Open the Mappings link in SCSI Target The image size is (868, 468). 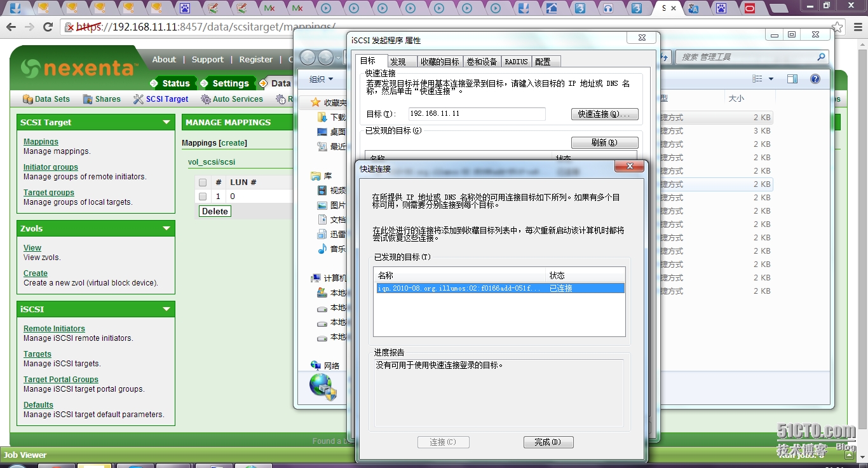pyautogui.click(x=41, y=142)
